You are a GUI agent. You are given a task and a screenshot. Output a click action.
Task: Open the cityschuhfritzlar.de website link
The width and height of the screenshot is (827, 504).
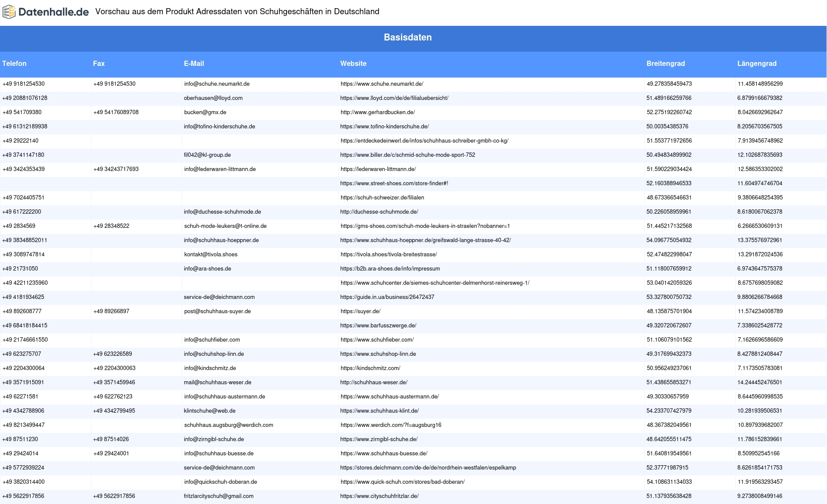tap(379, 496)
